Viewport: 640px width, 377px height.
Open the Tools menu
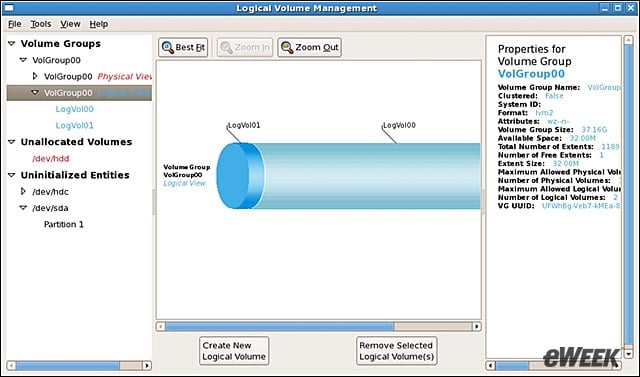click(41, 24)
